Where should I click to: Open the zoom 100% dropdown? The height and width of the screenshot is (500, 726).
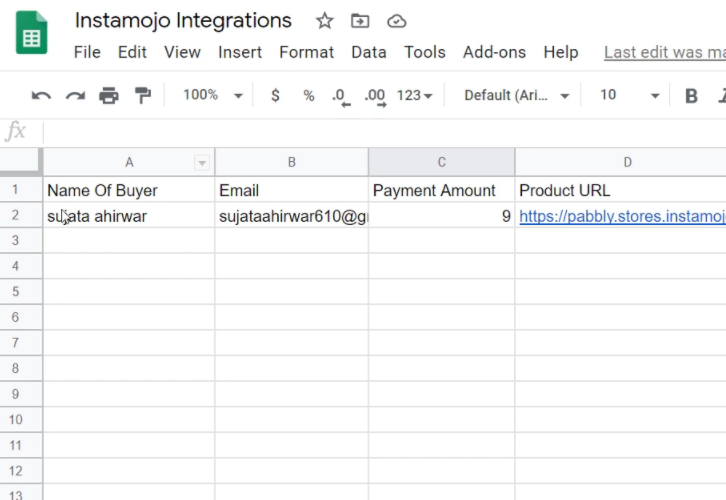213,95
